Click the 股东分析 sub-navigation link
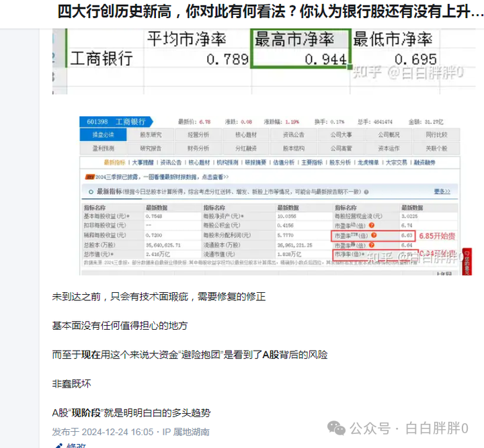Image resolution: width=484 pixels, height=448 pixels. [340, 163]
